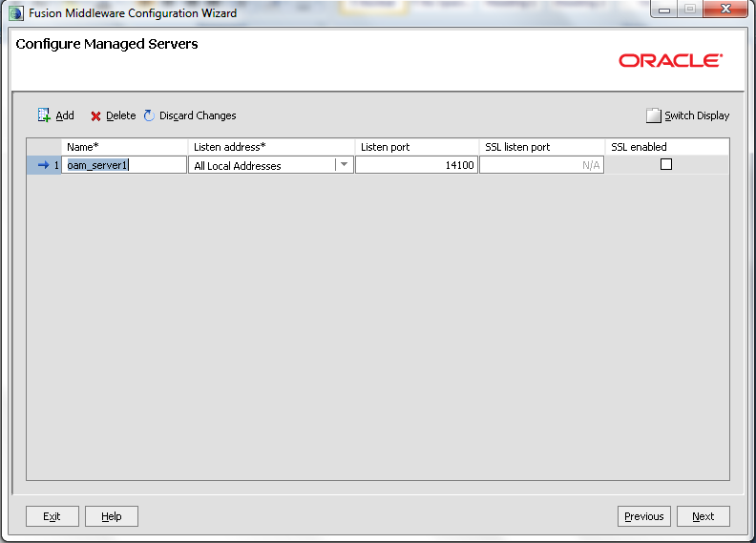Select the All Local Addresses combo box

(x=271, y=165)
